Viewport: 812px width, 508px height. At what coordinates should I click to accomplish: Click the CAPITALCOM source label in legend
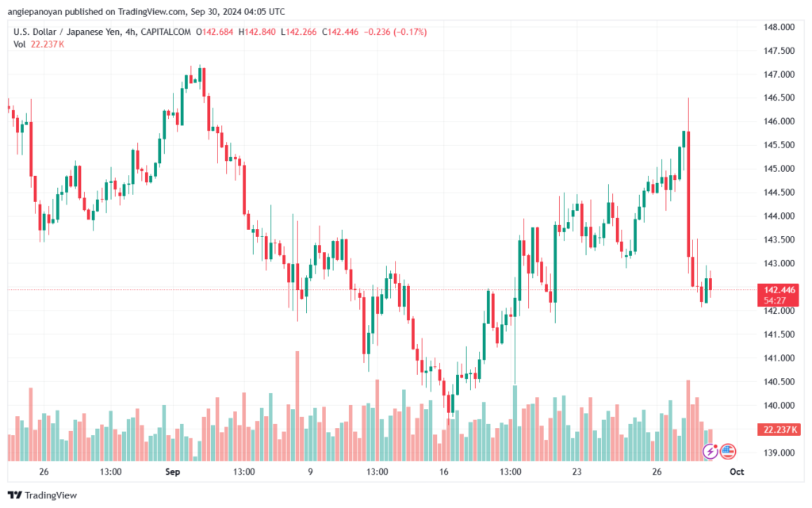click(166, 32)
